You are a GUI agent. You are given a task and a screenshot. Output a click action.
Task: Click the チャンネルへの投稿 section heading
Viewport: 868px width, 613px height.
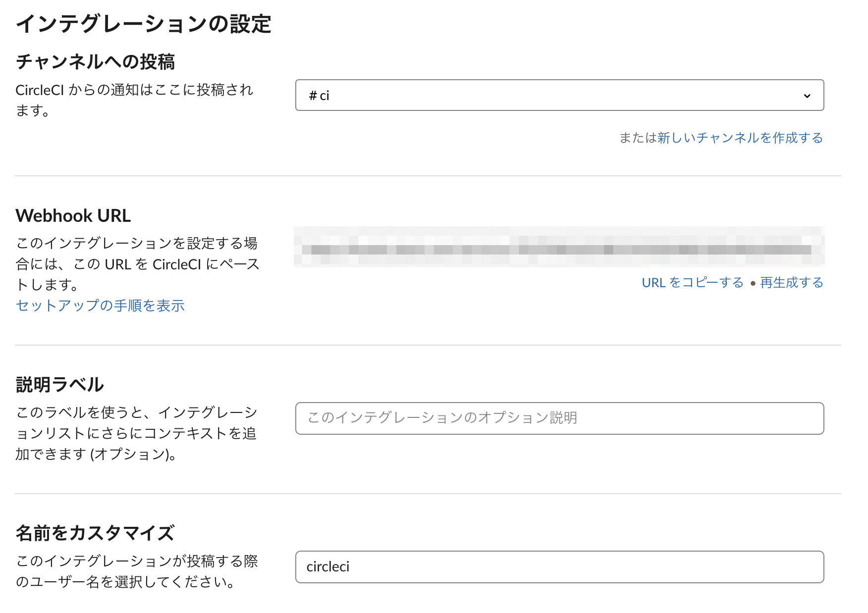point(95,62)
